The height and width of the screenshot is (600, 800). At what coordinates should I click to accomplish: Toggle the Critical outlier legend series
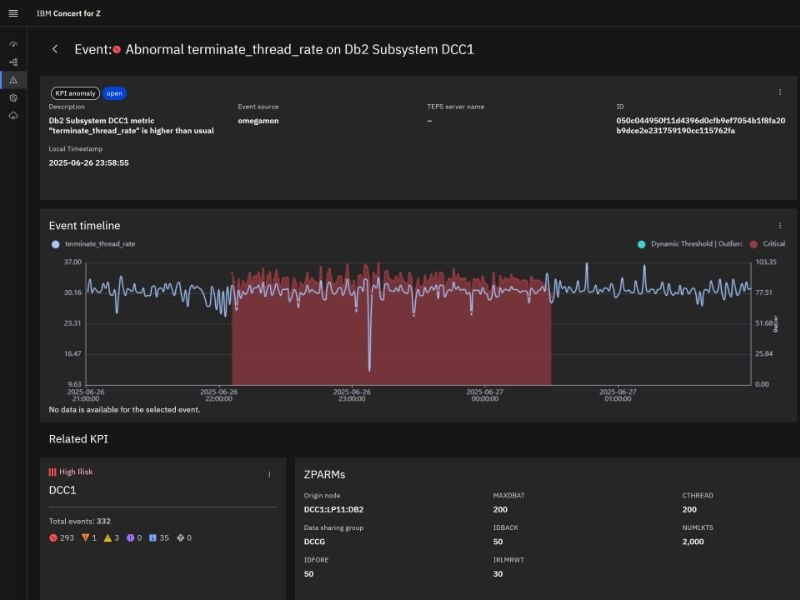[767, 244]
